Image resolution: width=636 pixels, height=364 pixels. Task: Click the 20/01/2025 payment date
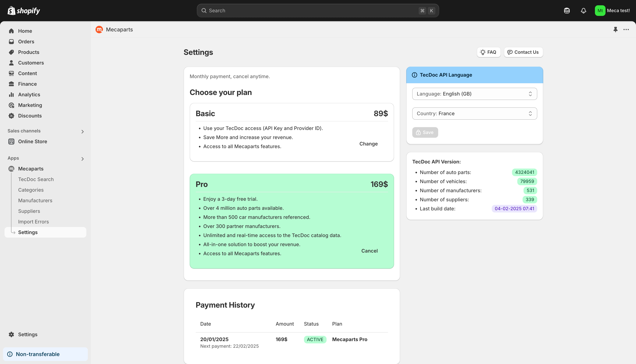(x=214, y=339)
